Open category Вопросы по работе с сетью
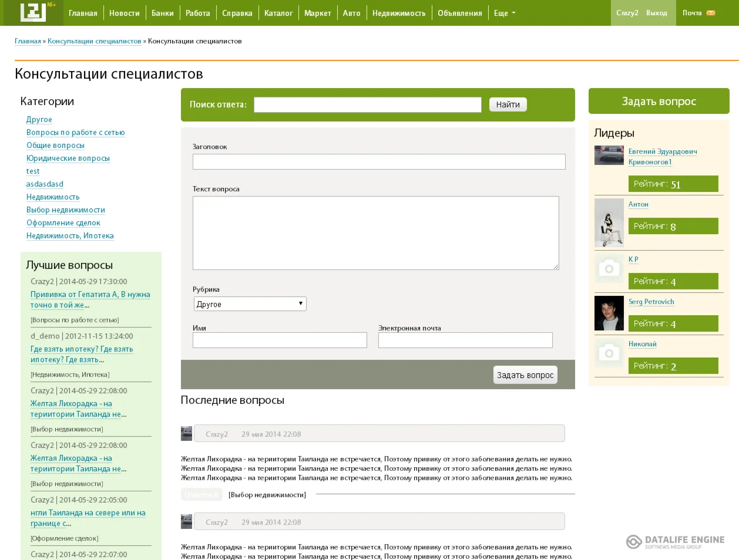This screenshot has height=560, width=739. (x=76, y=132)
